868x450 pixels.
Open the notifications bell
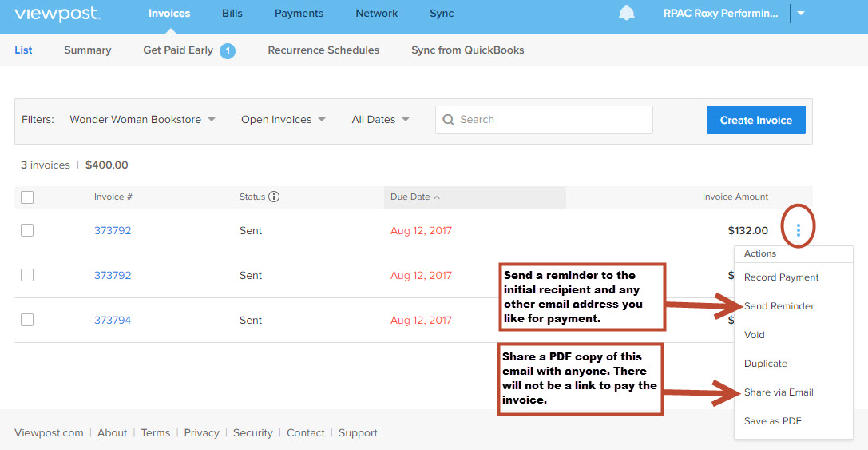pos(627,14)
